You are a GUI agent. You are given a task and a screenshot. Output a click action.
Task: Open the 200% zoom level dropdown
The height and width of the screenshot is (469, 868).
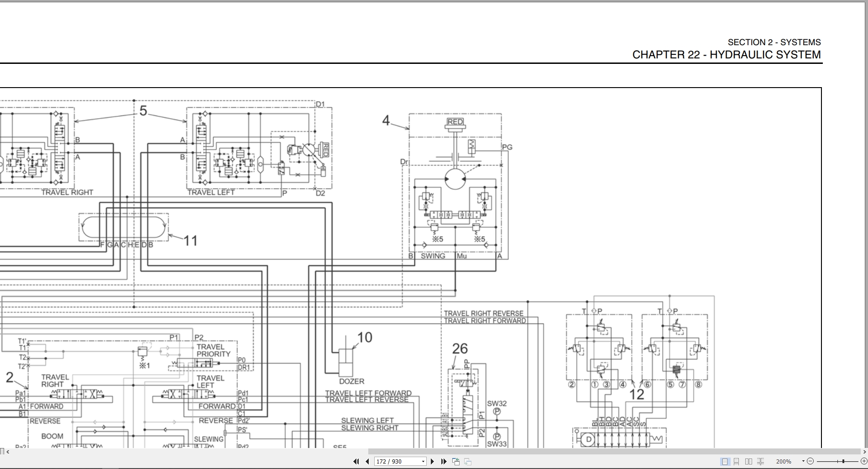point(803,461)
